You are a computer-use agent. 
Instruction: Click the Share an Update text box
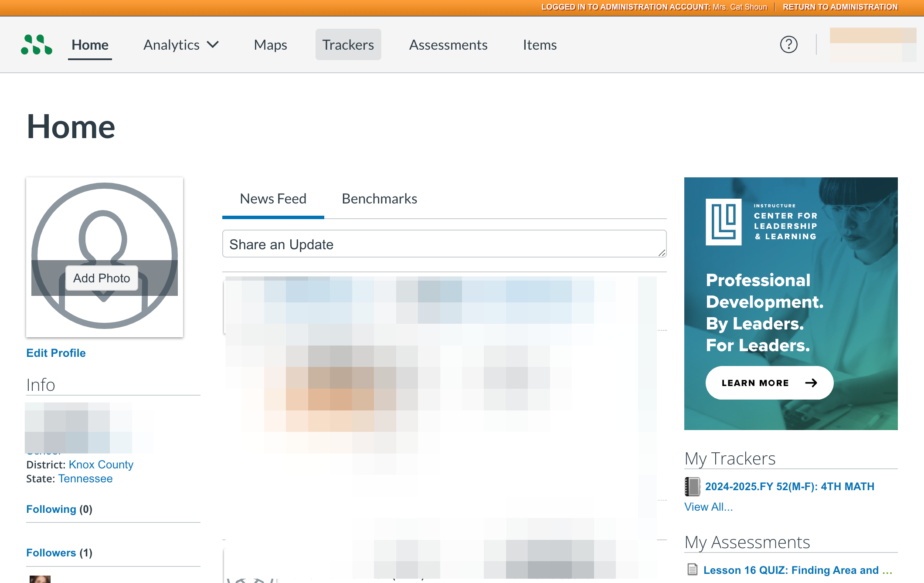pyautogui.click(x=444, y=244)
